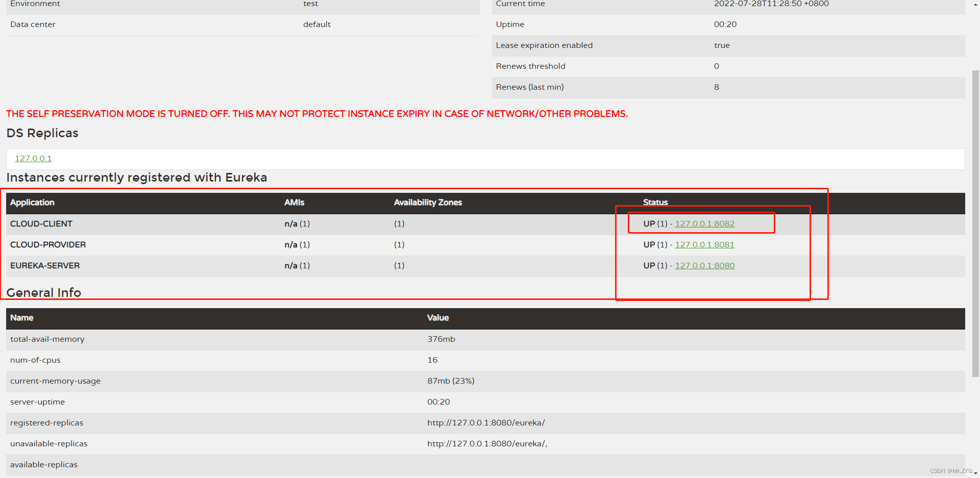Click the total-avail-memory row name
Image resolution: width=980 pixels, height=478 pixels.
[47, 339]
